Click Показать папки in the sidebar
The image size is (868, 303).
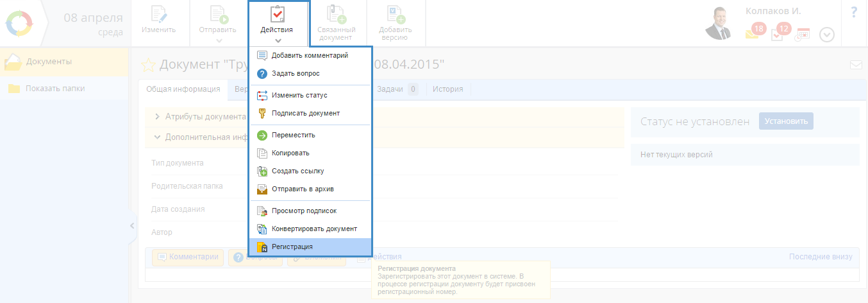[64, 89]
